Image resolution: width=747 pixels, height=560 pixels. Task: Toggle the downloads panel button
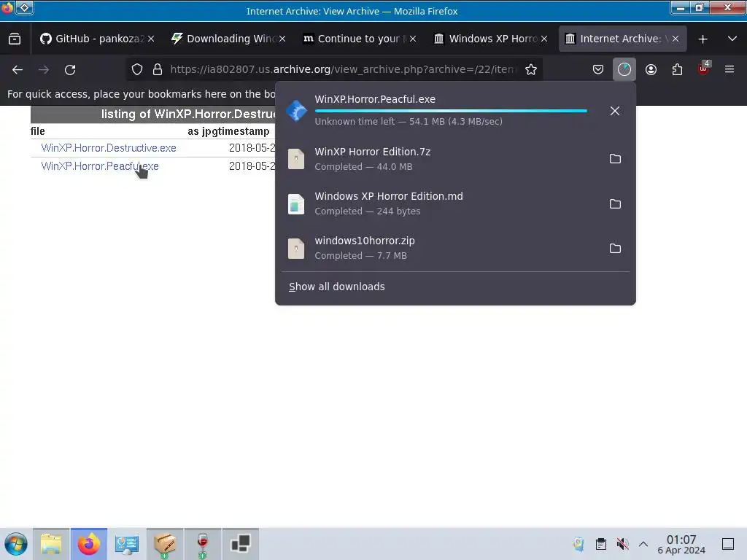click(624, 69)
